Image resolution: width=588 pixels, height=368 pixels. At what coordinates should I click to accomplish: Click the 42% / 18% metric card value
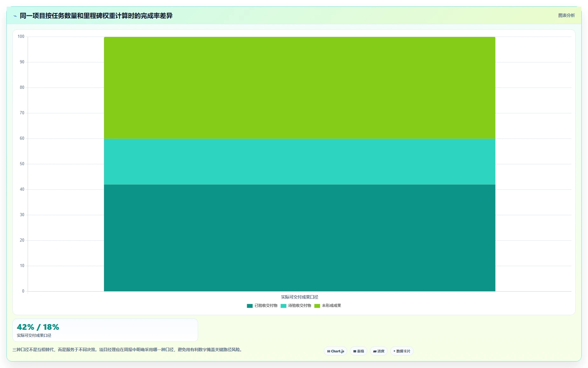38,327
